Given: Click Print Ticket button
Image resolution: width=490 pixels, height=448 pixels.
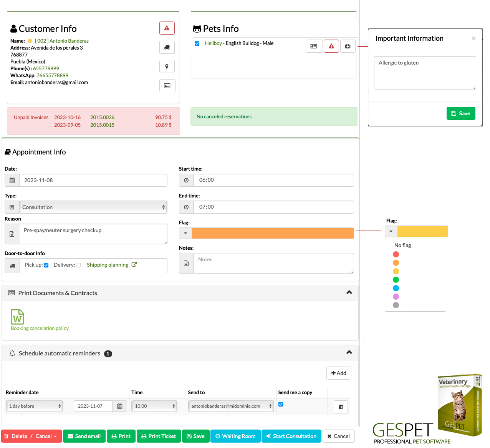Looking at the screenshot, I should [159, 436].
